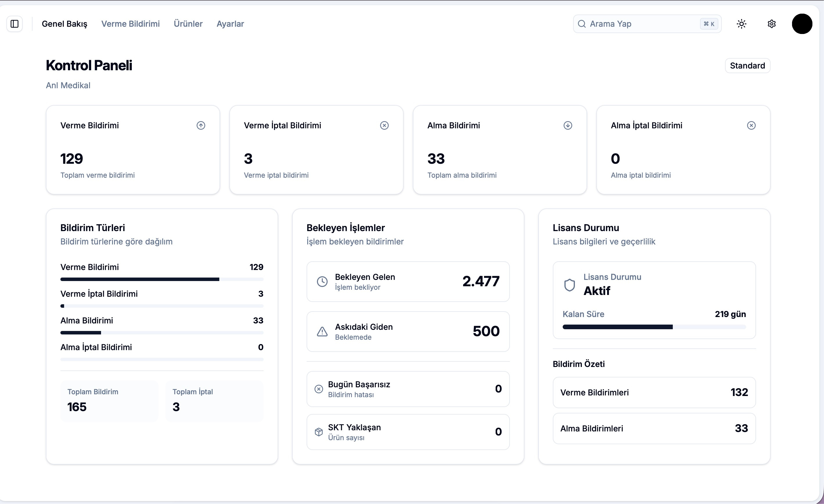824x504 pixels.
Task: Click the x-circle icon on Verme İptal Bildirimi card
Action: pyautogui.click(x=384, y=125)
